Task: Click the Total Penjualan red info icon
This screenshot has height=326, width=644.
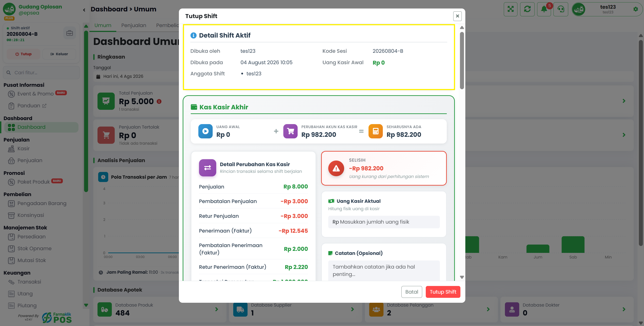Action: click(x=159, y=102)
